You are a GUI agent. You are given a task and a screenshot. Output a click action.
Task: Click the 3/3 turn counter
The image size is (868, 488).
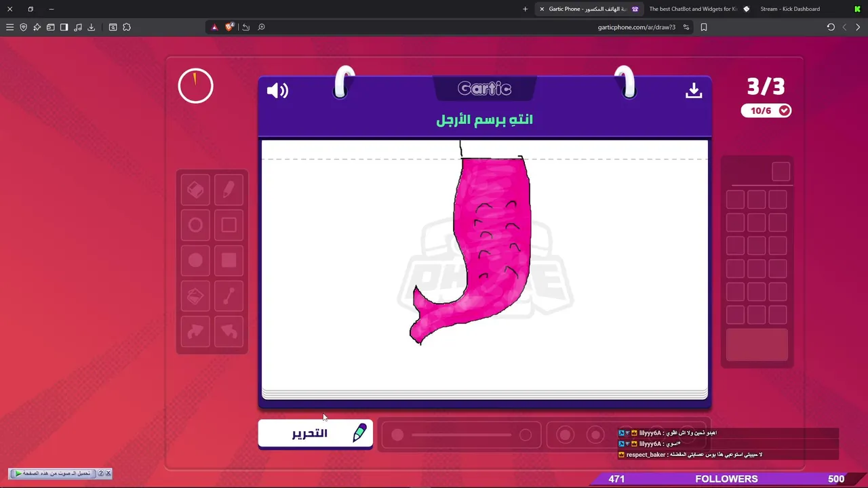(766, 87)
